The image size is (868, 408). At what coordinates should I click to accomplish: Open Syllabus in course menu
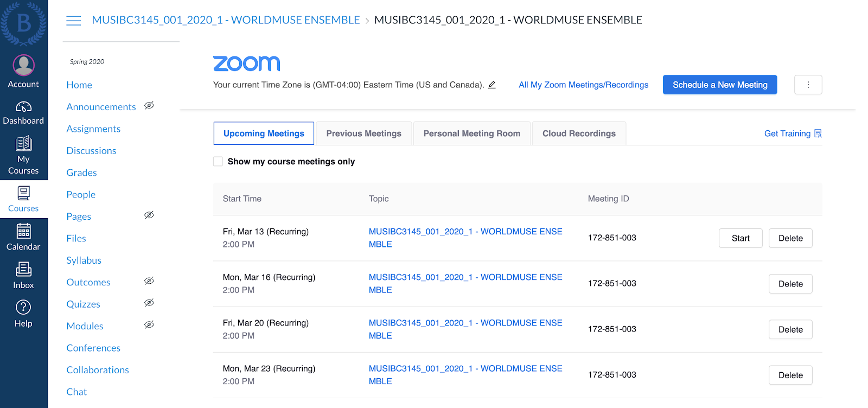coord(84,260)
